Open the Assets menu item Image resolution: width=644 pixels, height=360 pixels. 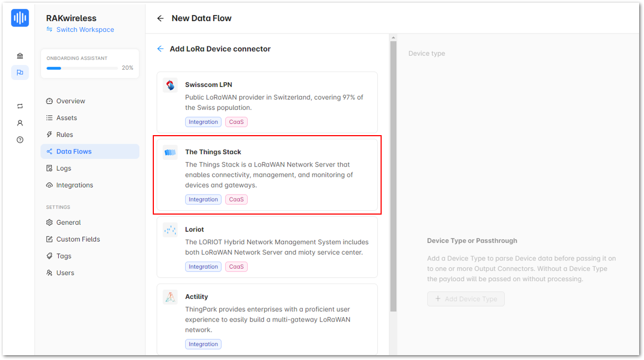(x=90, y=118)
